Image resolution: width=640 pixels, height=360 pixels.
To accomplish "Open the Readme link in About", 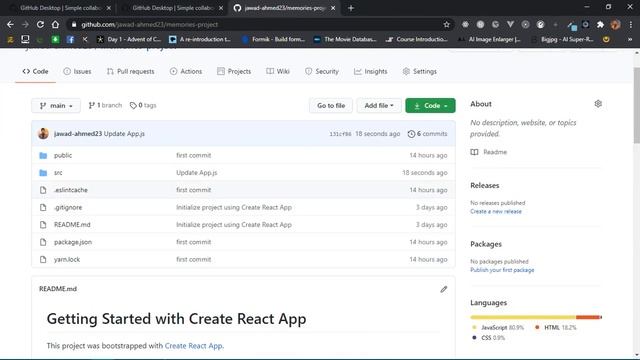I will tap(489, 152).
